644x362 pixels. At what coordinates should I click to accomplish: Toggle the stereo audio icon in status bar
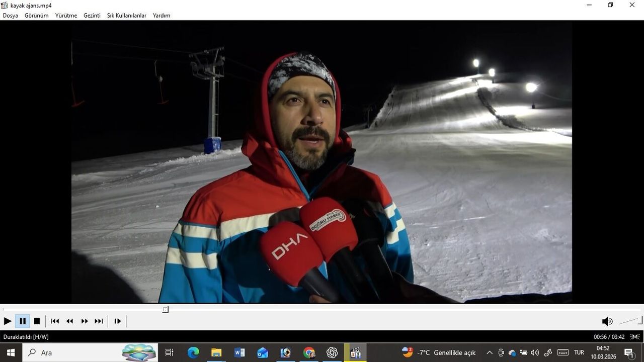(635, 337)
